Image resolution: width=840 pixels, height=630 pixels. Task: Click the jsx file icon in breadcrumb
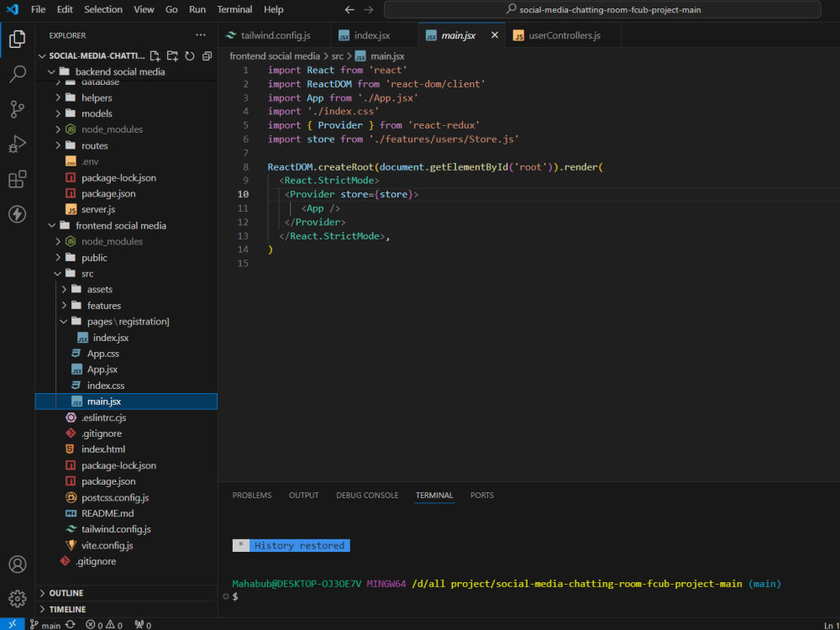point(360,56)
